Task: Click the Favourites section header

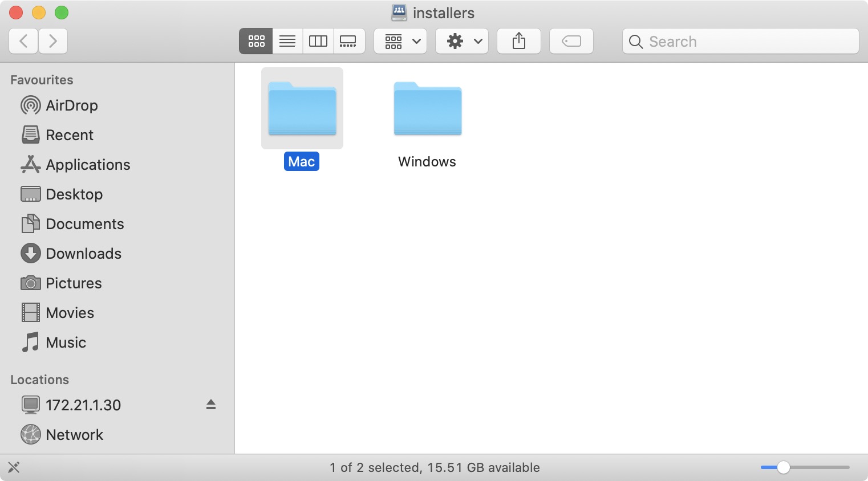Action: click(x=42, y=80)
